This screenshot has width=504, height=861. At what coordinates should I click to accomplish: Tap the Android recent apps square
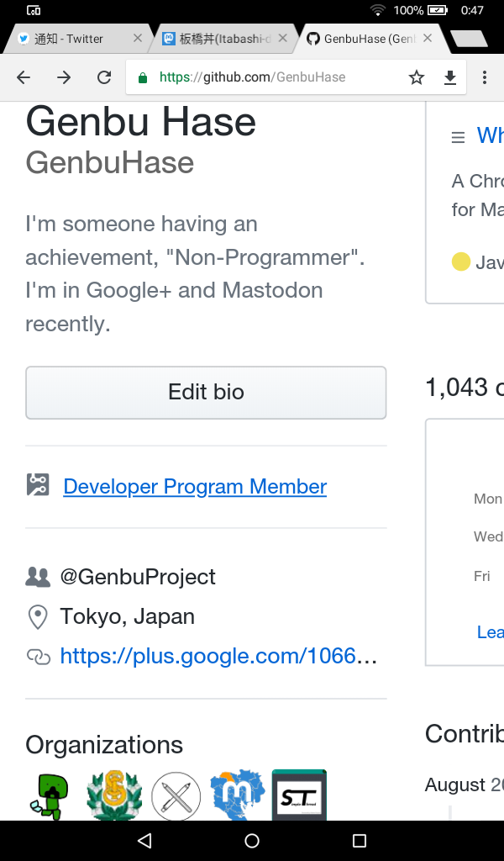360,841
